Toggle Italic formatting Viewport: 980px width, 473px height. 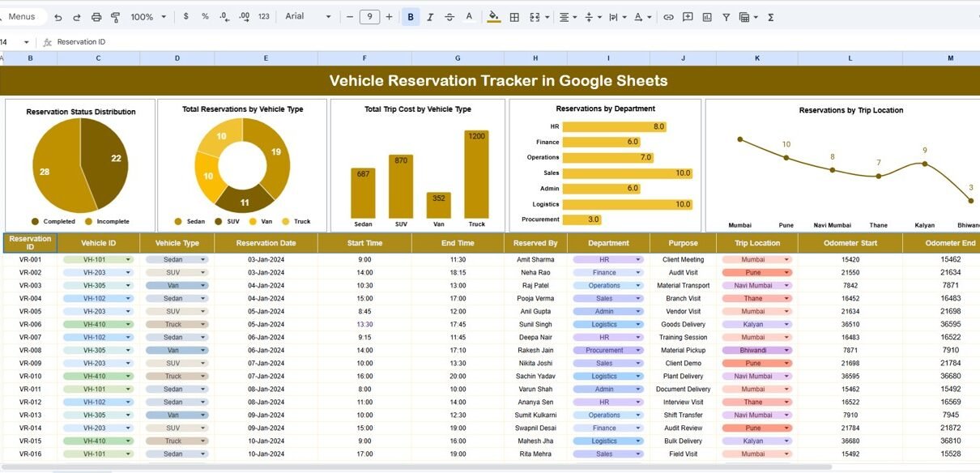[430, 17]
